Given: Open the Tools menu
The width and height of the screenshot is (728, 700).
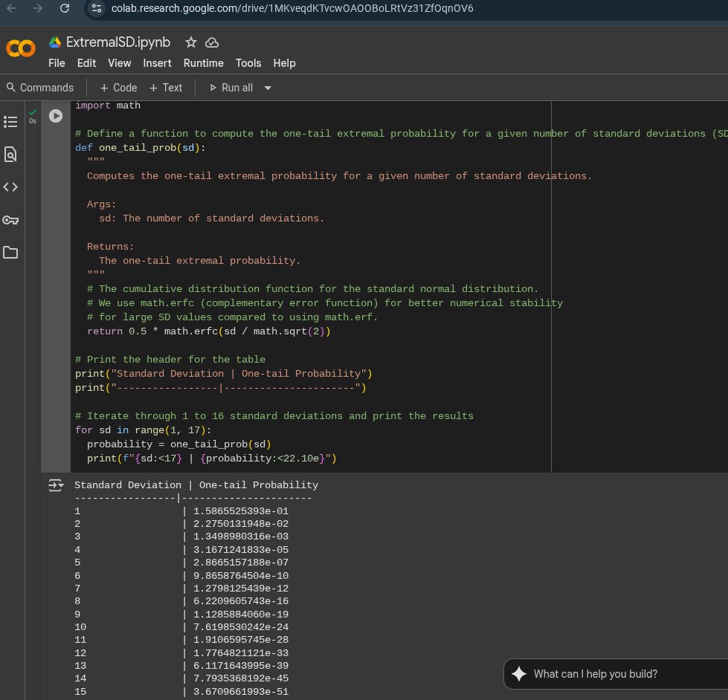Looking at the screenshot, I should pyautogui.click(x=248, y=63).
